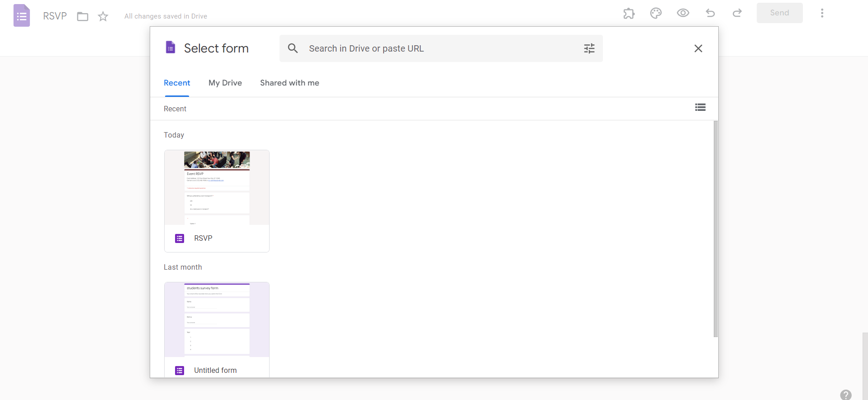The height and width of the screenshot is (400, 868).
Task: Open the Google Forms home icon
Action: [x=22, y=16]
